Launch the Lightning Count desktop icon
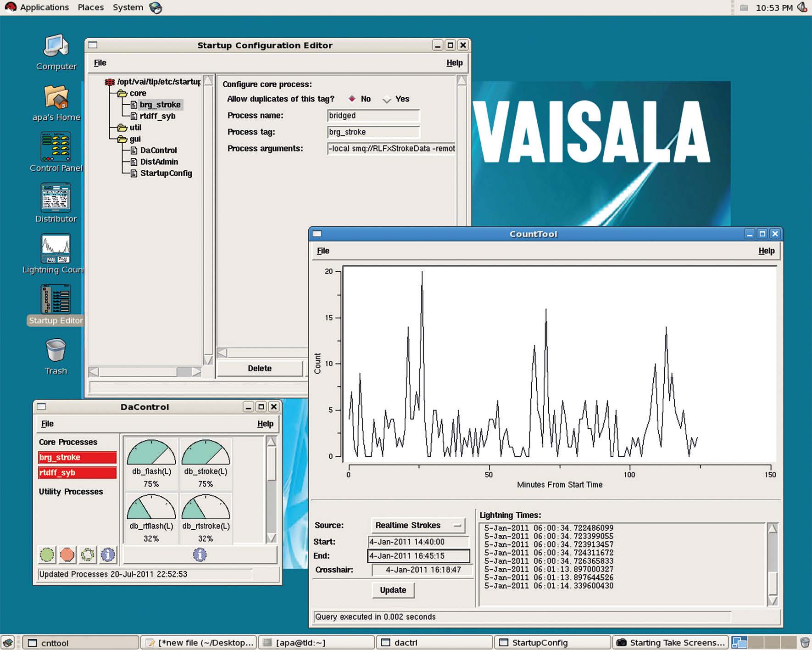Image resolution: width=812 pixels, height=650 pixels. tap(56, 248)
